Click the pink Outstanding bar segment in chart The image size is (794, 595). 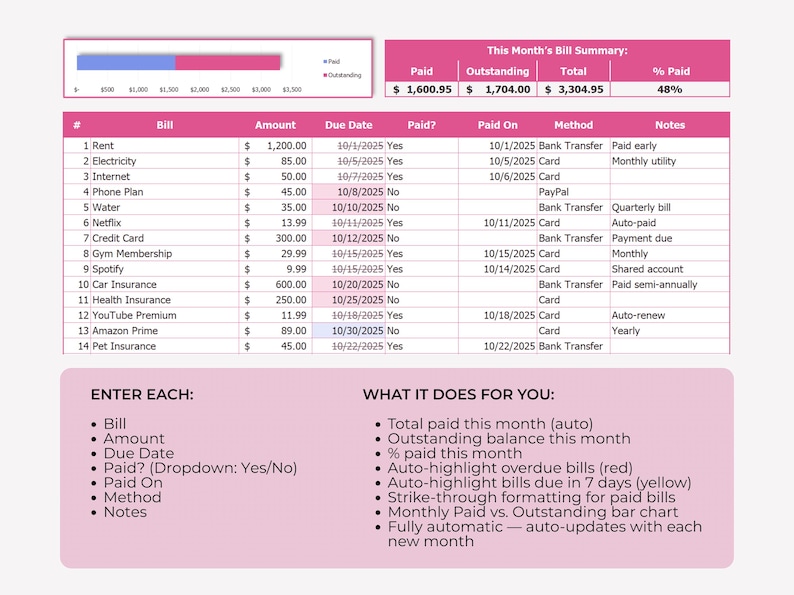228,63
